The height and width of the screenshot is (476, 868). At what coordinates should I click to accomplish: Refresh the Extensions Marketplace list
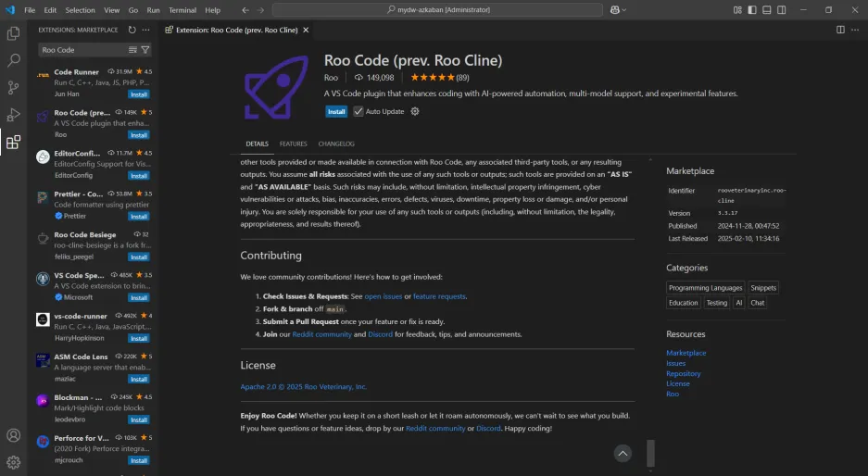click(132, 30)
